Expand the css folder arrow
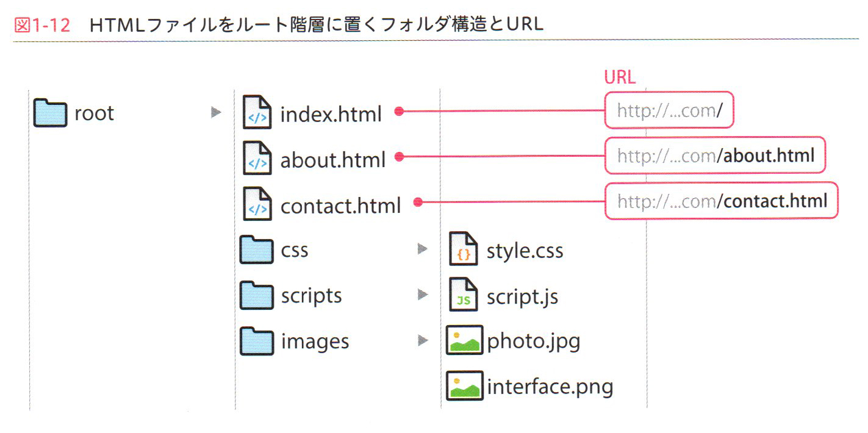The height and width of the screenshot is (433, 868). pos(422,249)
